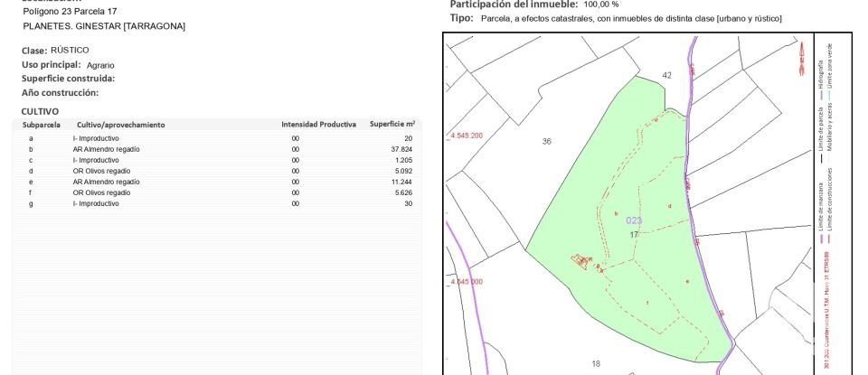
Task: Click the Uso principal Agrario value
Action: (100, 65)
